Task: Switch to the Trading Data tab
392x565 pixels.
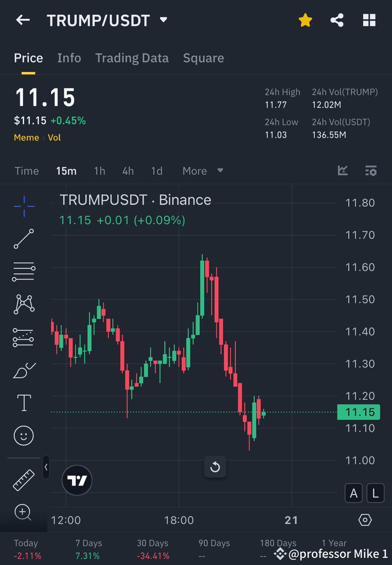Action: click(132, 58)
